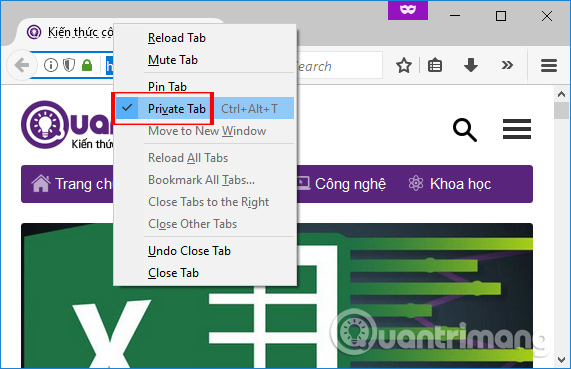Screen dimensions: 571x369
Task: Open the Firefox hamburger menu
Action: (548, 66)
